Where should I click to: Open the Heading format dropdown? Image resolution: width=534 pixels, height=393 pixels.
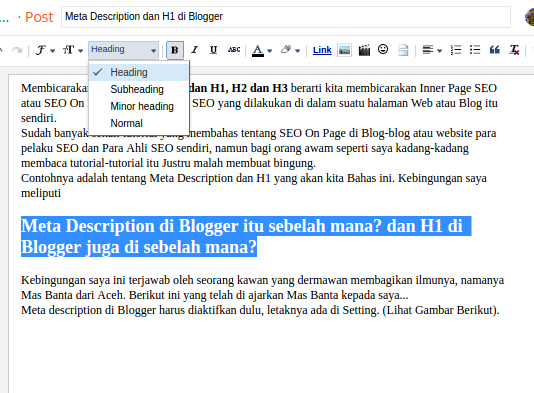[x=123, y=50]
